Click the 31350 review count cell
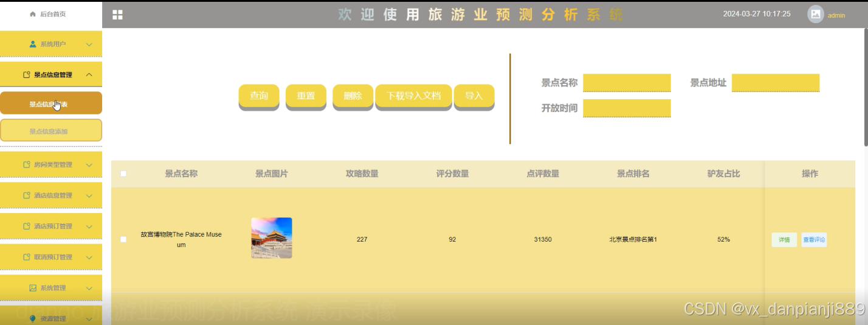 tap(543, 239)
